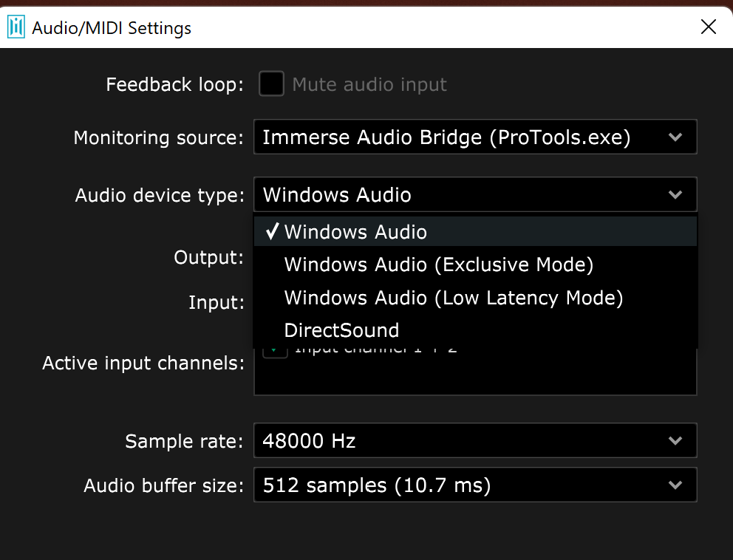Open the Monitoring source dropdown
Image resolution: width=733 pixels, height=560 pixels.
[475, 137]
